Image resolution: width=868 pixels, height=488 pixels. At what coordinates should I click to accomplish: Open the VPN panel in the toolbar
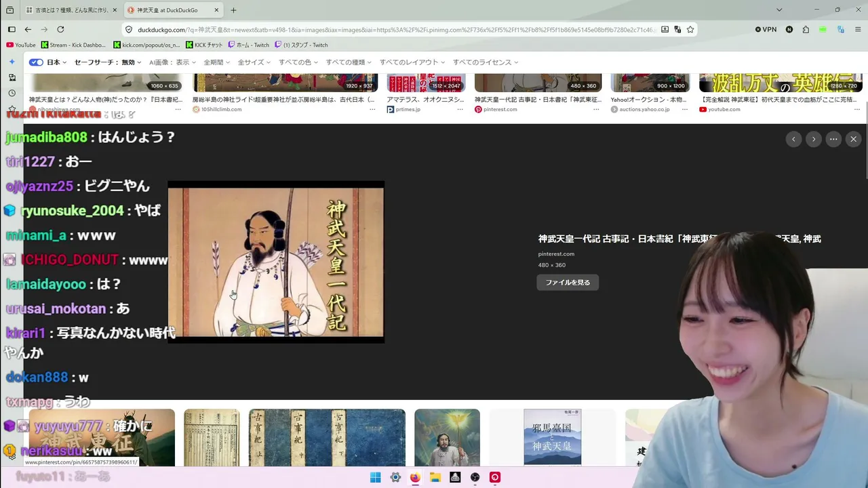[x=766, y=30]
